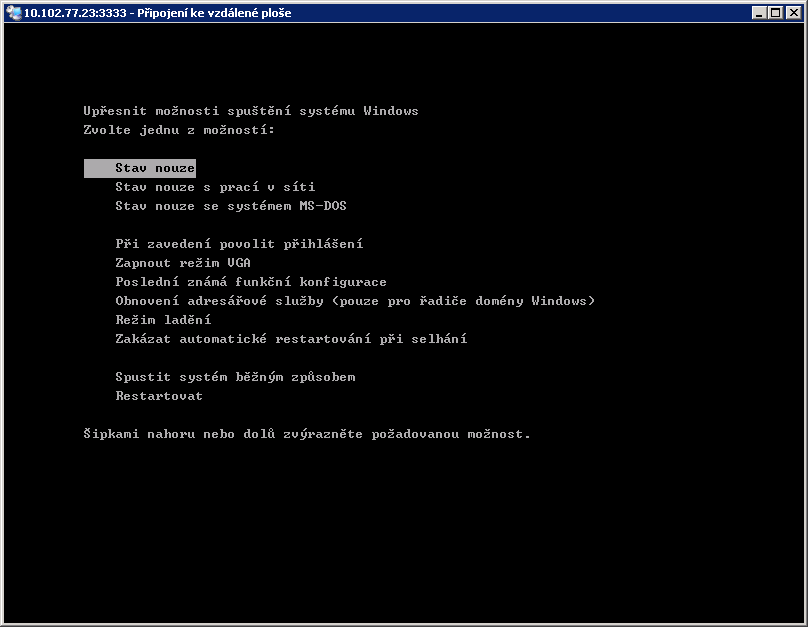Pick "Poslední známá funkční konfigurace"

pos(251,282)
